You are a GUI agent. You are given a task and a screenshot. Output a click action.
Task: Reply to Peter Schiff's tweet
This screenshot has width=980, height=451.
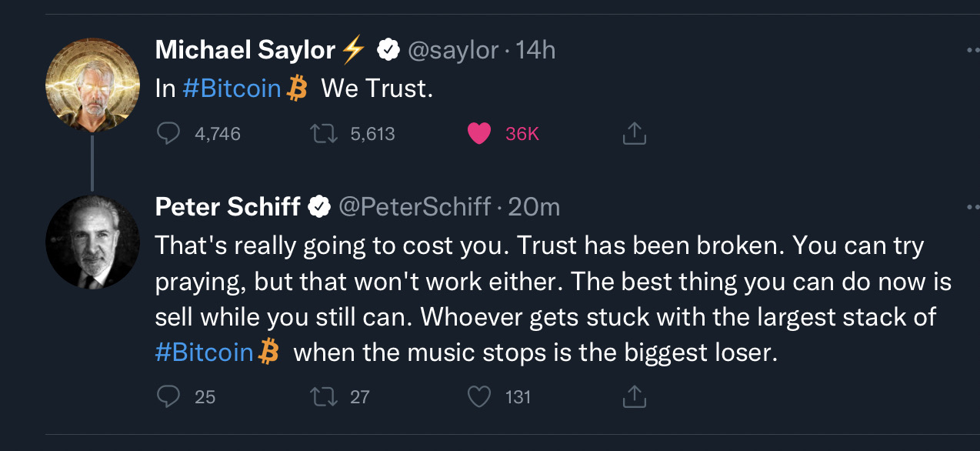tap(168, 396)
